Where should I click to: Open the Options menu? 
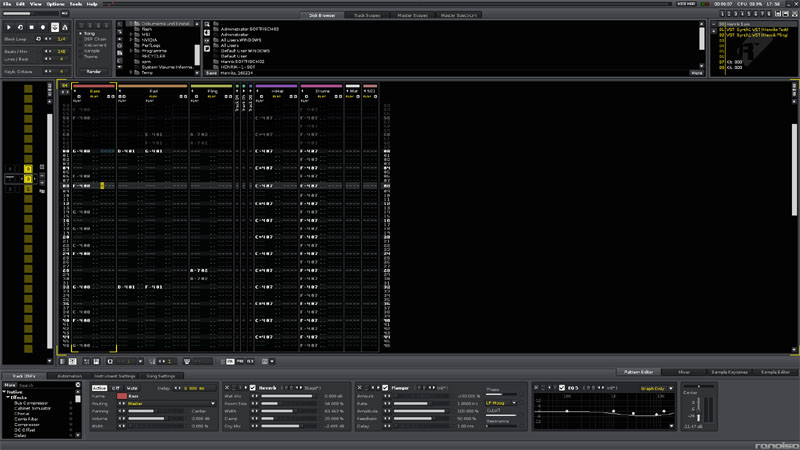pyautogui.click(x=55, y=4)
